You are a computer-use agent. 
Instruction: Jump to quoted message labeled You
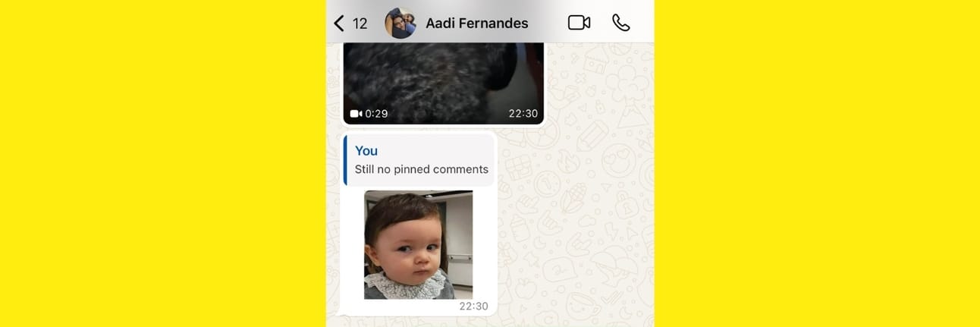pyautogui.click(x=419, y=160)
